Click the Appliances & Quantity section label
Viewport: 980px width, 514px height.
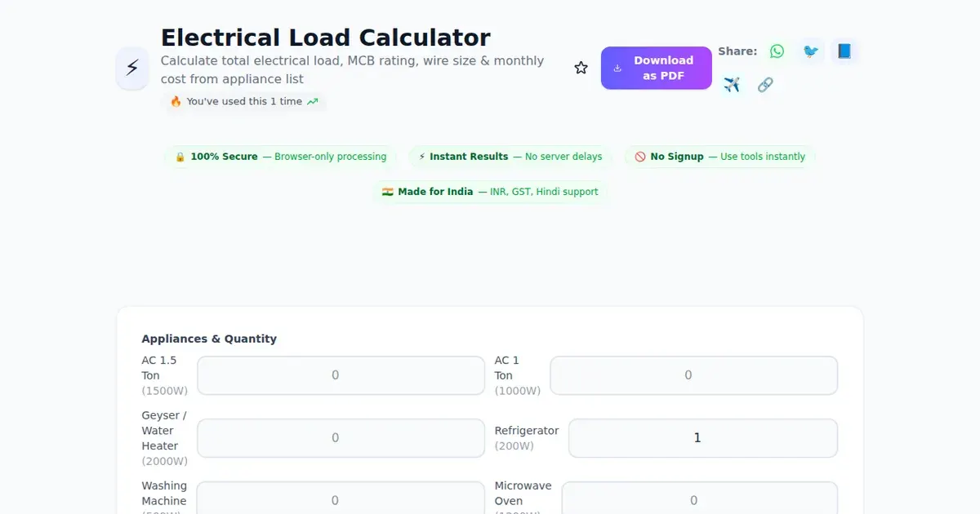coord(209,339)
